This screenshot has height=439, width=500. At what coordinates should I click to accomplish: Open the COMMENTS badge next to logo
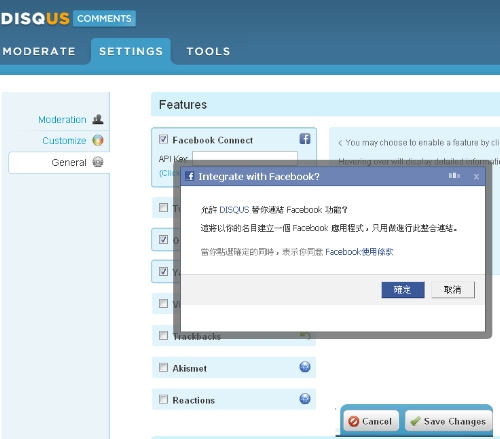[104, 18]
